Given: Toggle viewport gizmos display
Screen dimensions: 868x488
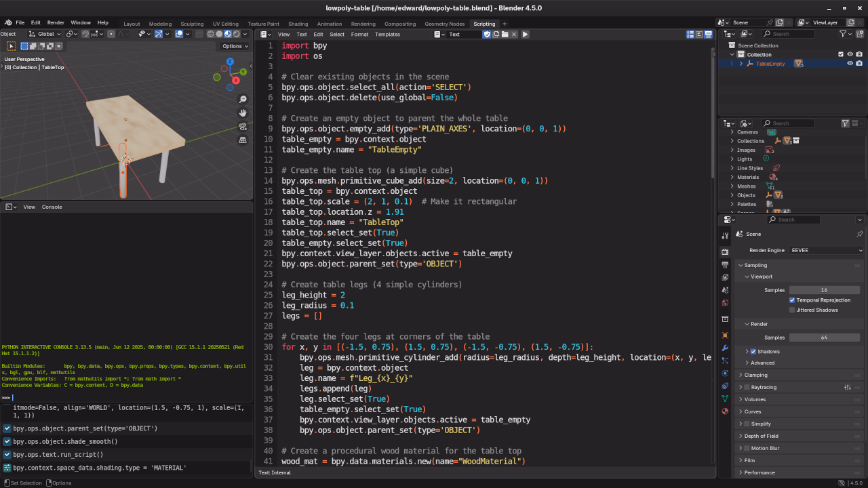Looking at the screenshot, I should [x=159, y=34].
